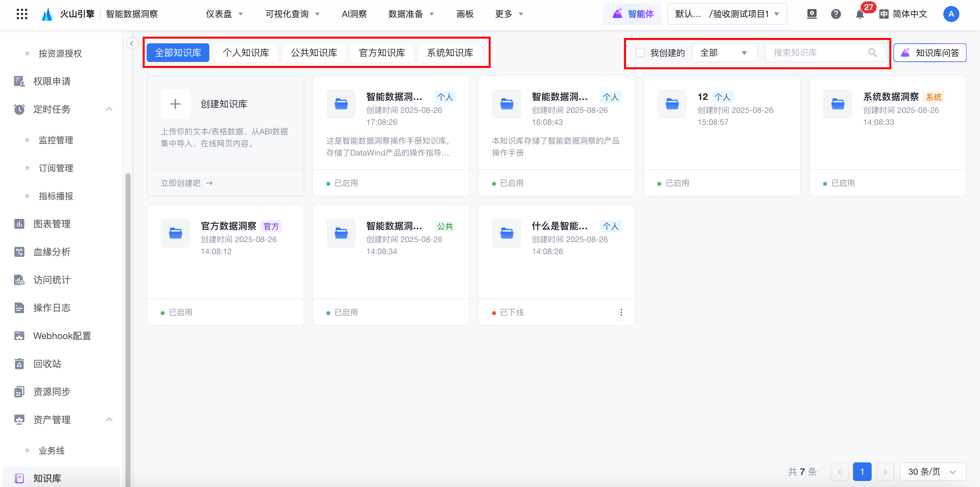980x487 pixels.
Task: Open the three-dot menu on offline card
Action: coord(621,312)
